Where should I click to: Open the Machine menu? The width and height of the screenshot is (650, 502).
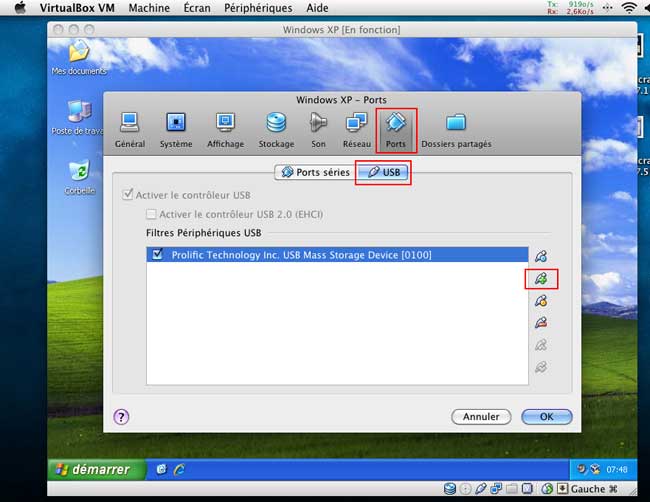[x=149, y=8]
